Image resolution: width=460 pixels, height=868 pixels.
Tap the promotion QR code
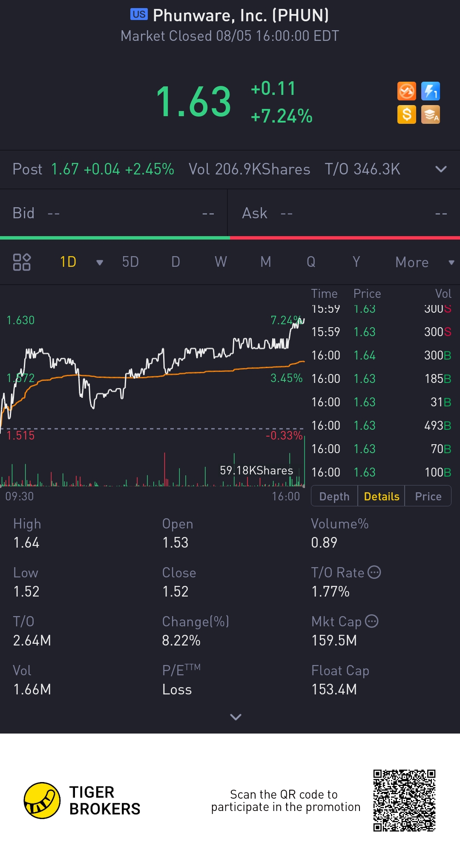404,800
